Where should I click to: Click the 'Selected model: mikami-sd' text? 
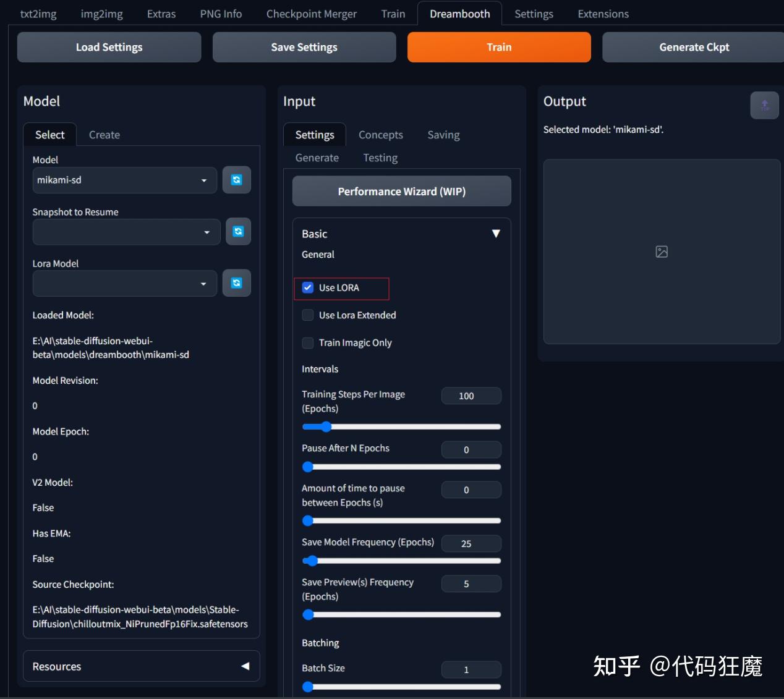603,129
